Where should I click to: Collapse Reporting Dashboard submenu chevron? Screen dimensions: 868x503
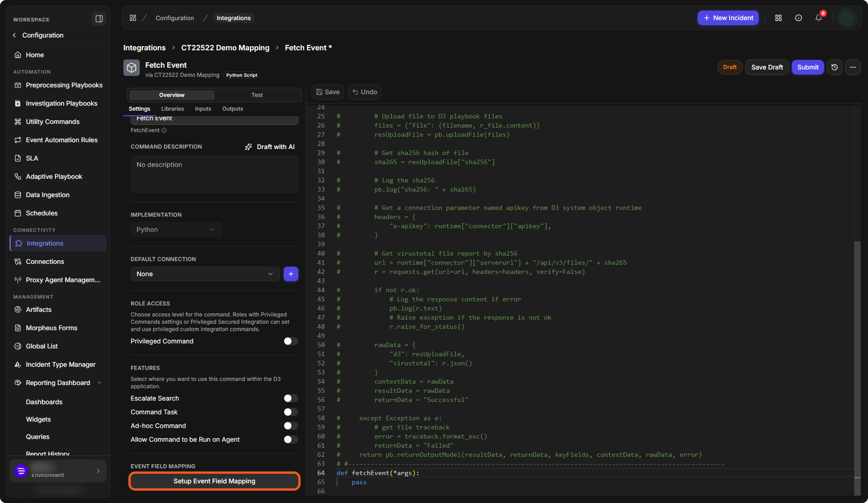click(x=100, y=383)
